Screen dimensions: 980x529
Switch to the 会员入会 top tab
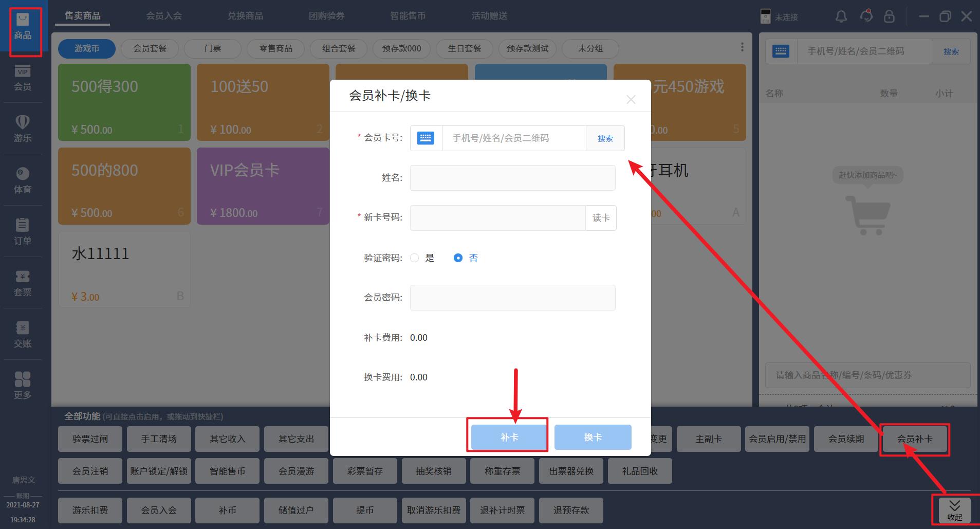[x=164, y=16]
